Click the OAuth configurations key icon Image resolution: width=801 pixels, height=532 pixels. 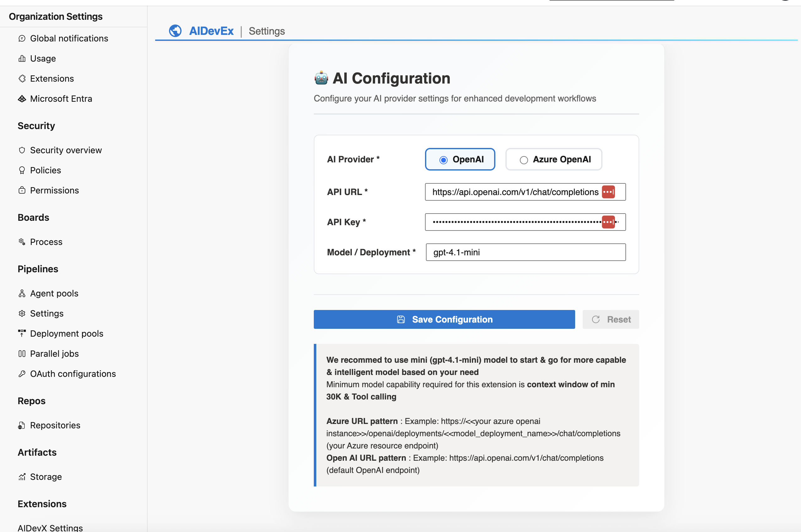click(x=22, y=373)
